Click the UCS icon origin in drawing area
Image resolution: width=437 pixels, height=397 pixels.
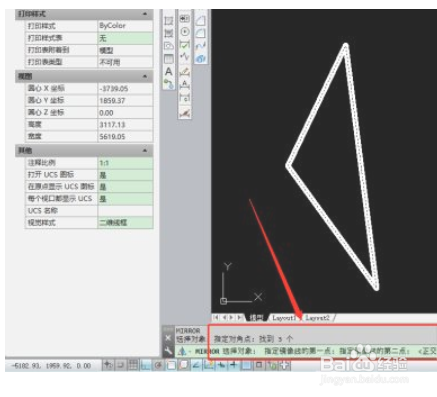click(x=223, y=301)
